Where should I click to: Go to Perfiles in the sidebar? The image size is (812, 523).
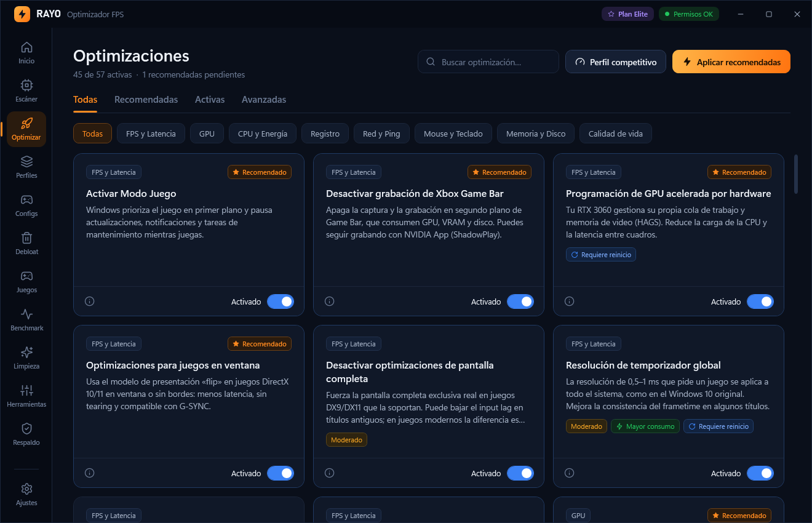26,167
